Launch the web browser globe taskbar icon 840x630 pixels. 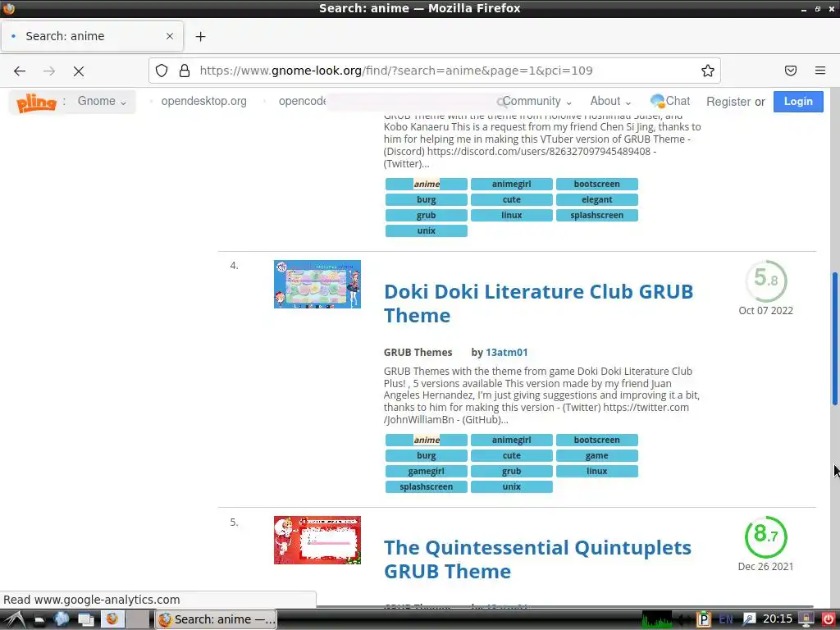tap(62, 619)
